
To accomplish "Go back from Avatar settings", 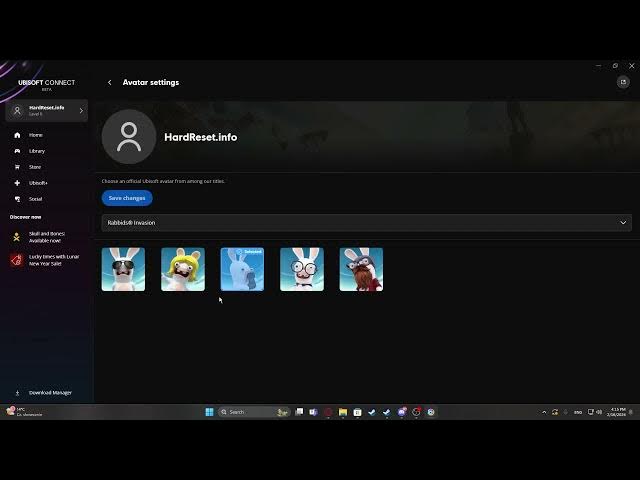I will (109, 82).
